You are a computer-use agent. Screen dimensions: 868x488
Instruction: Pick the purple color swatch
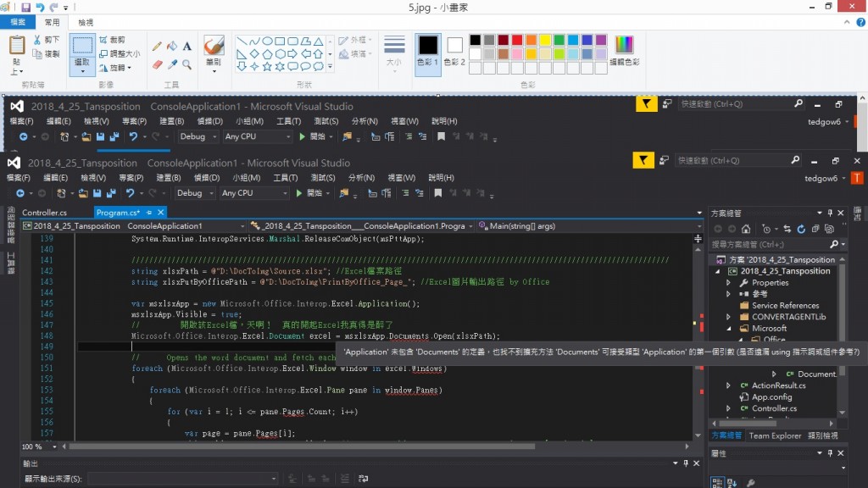tap(601, 40)
